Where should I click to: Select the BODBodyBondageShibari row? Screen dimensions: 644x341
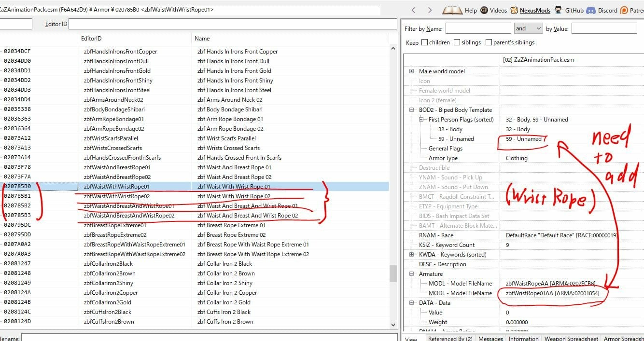pos(195,109)
